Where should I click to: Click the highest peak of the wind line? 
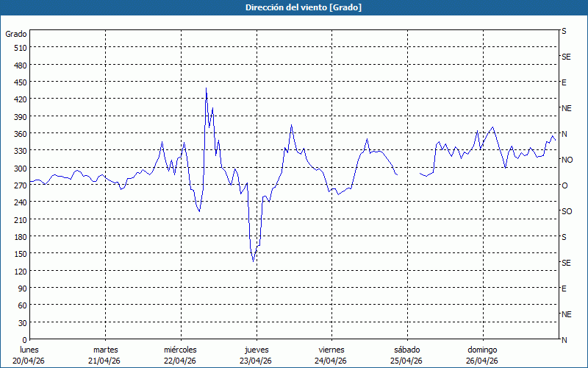(x=206, y=88)
